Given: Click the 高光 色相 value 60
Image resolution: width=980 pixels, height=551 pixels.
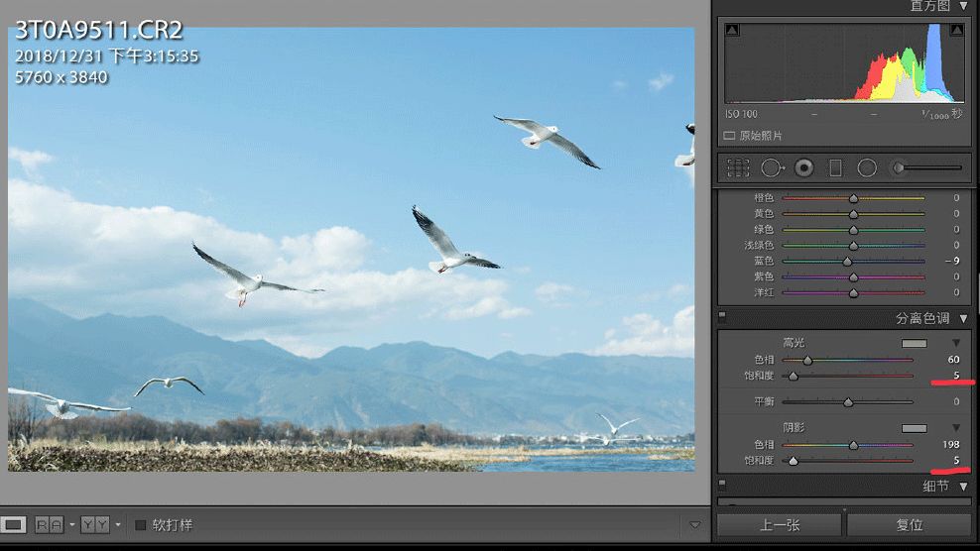Looking at the screenshot, I should [953, 360].
